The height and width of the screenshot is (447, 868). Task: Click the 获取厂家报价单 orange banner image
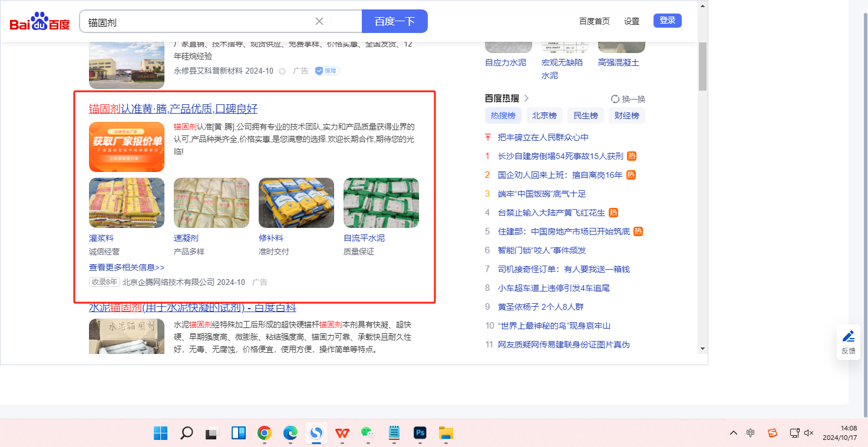127,147
